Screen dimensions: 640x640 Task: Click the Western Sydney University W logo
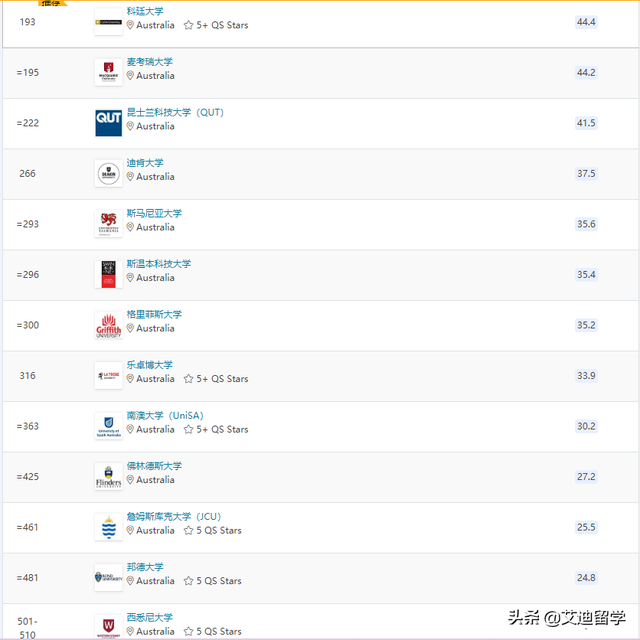pos(109,627)
